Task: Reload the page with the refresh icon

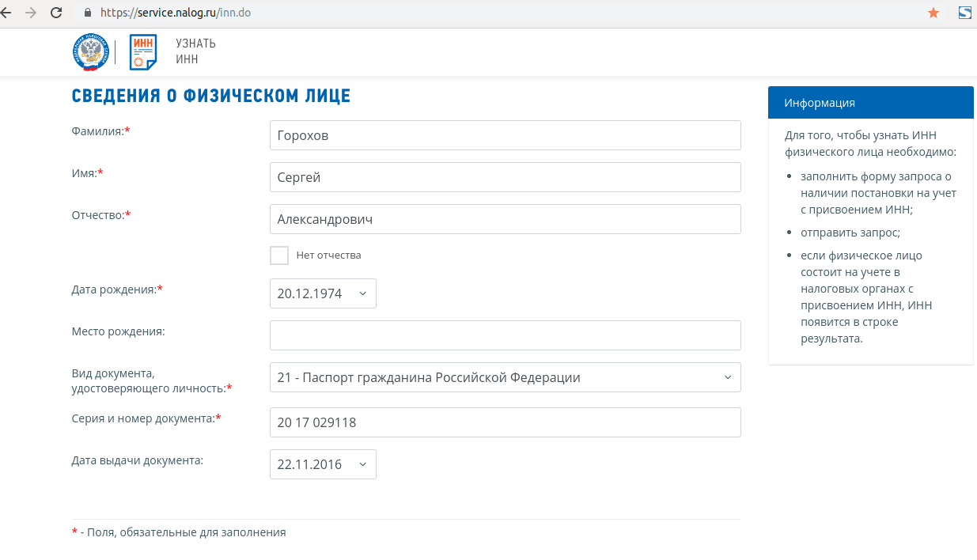Action: pos(56,13)
